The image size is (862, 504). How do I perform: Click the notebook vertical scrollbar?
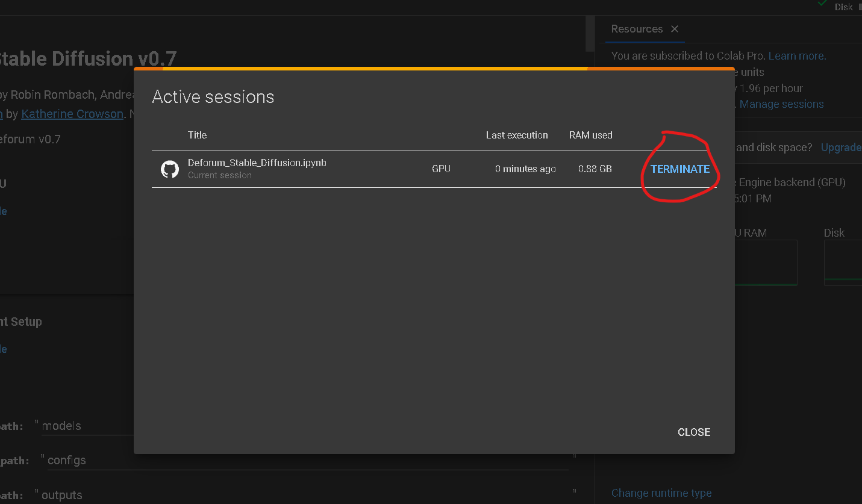click(590, 34)
